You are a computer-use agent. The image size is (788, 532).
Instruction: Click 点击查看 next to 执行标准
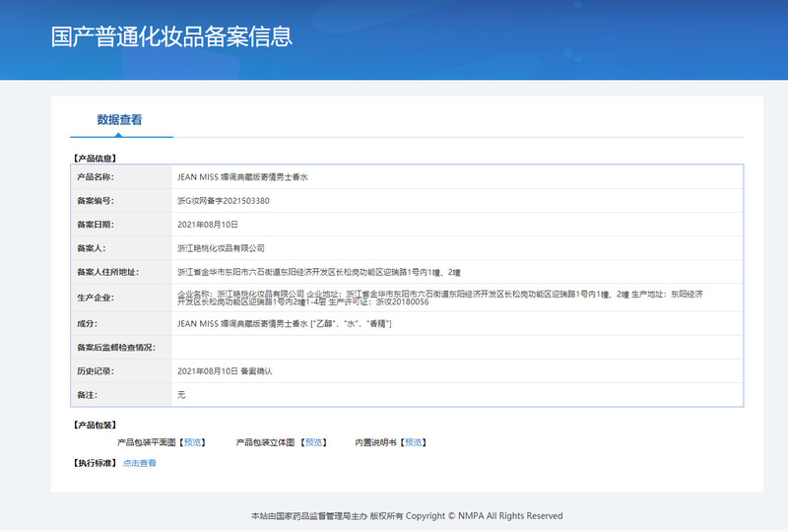pyautogui.click(x=139, y=463)
